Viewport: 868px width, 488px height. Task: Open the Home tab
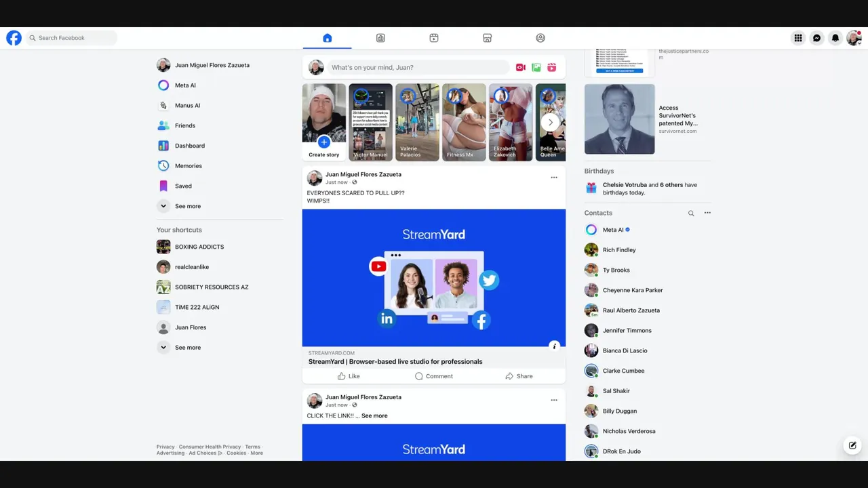pos(328,38)
